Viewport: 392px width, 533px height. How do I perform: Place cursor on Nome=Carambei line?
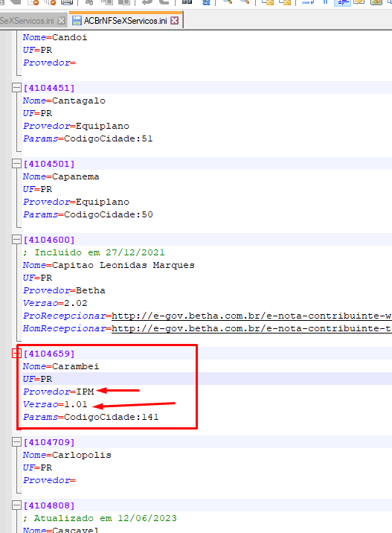pos(61,366)
